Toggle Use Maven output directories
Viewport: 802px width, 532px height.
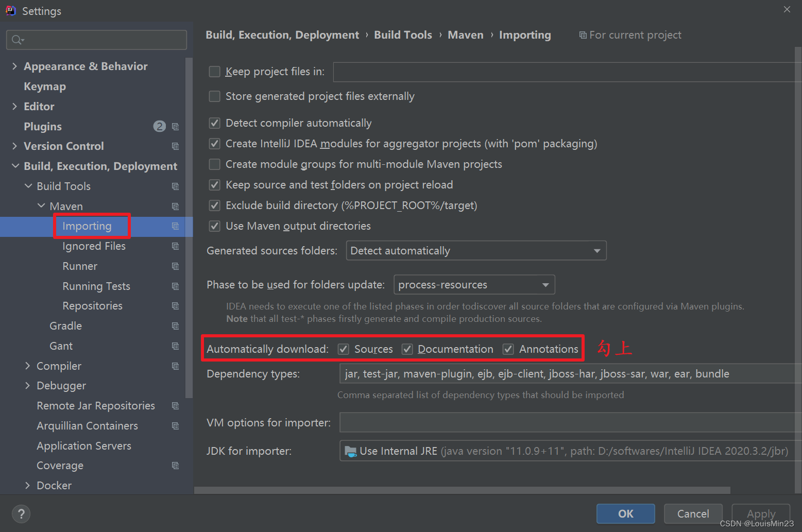tap(215, 226)
